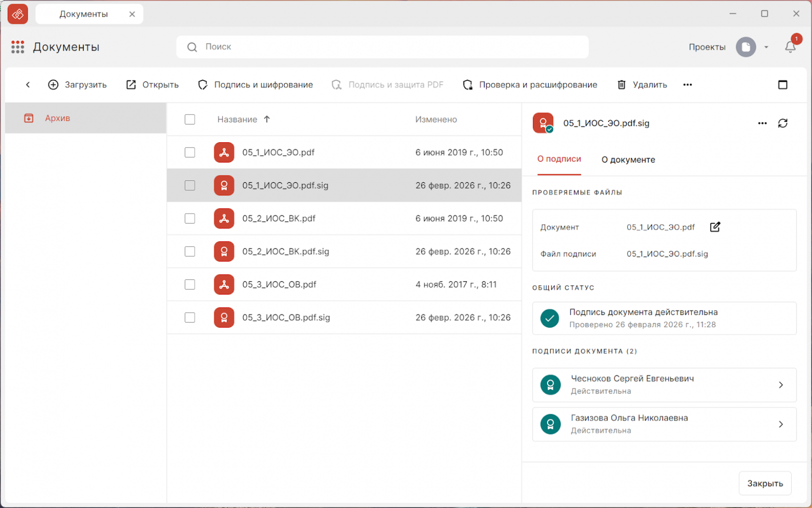Click the Удалить trash icon
This screenshot has width=812, height=508.
click(621, 85)
